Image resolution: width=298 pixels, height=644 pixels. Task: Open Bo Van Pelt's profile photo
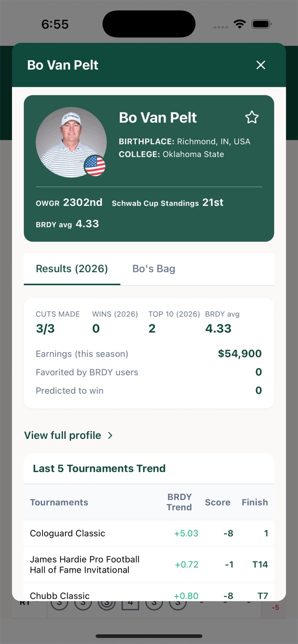71,142
